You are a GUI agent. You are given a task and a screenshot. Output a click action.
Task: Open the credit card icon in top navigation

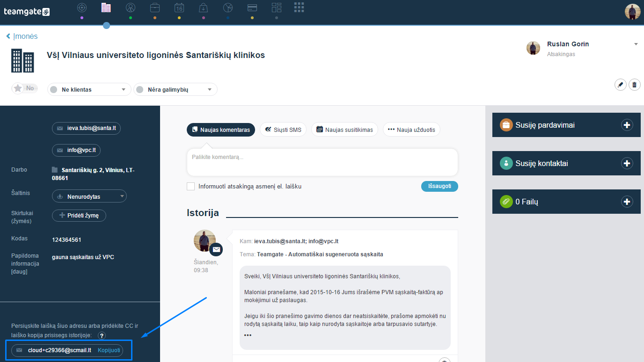point(252,7)
